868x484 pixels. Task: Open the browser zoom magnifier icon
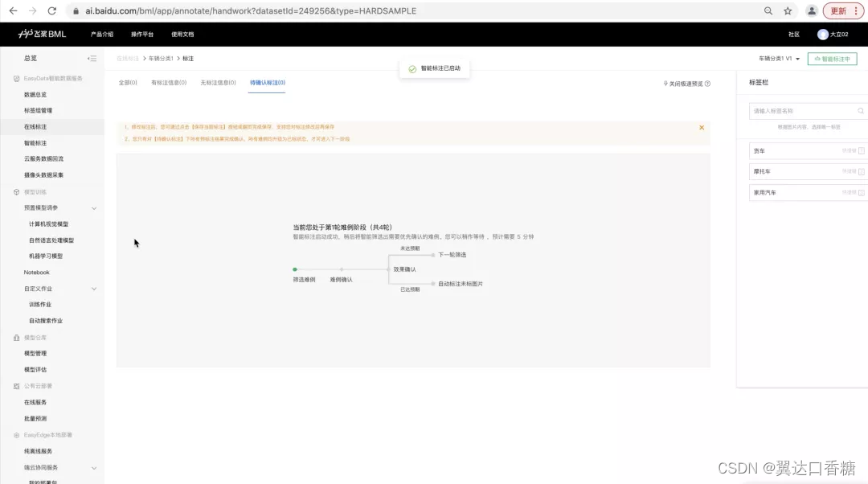point(768,10)
